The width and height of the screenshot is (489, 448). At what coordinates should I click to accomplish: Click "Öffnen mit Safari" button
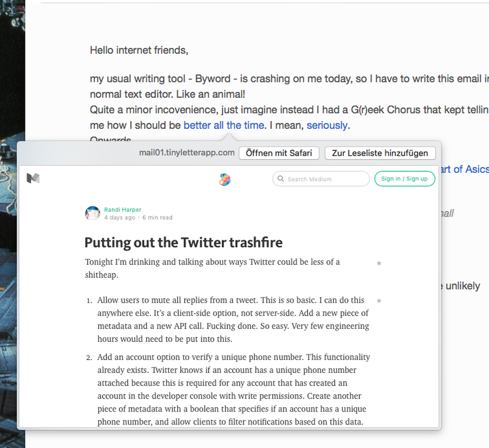[279, 153]
